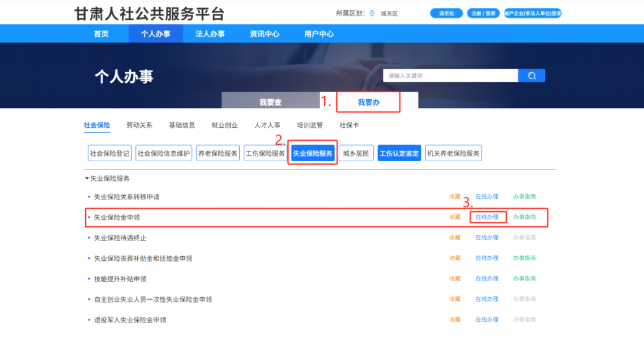Click 在线办理 for 失业保险丧葬补助金和抚恤金申领

tap(487, 258)
